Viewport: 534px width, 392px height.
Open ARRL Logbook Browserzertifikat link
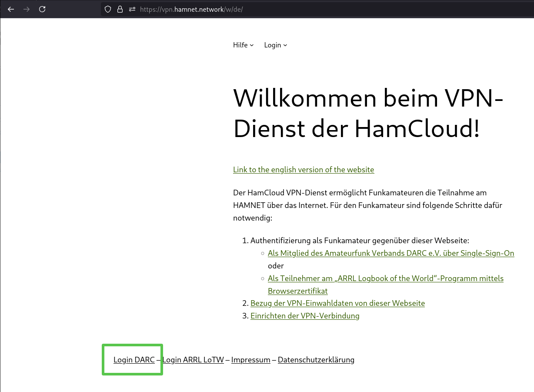click(386, 285)
